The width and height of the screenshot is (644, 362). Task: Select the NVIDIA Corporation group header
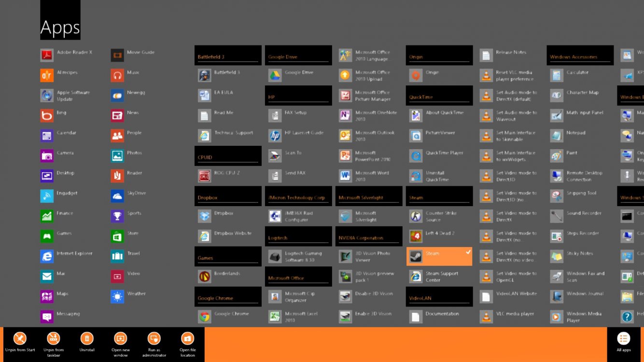(x=369, y=237)
